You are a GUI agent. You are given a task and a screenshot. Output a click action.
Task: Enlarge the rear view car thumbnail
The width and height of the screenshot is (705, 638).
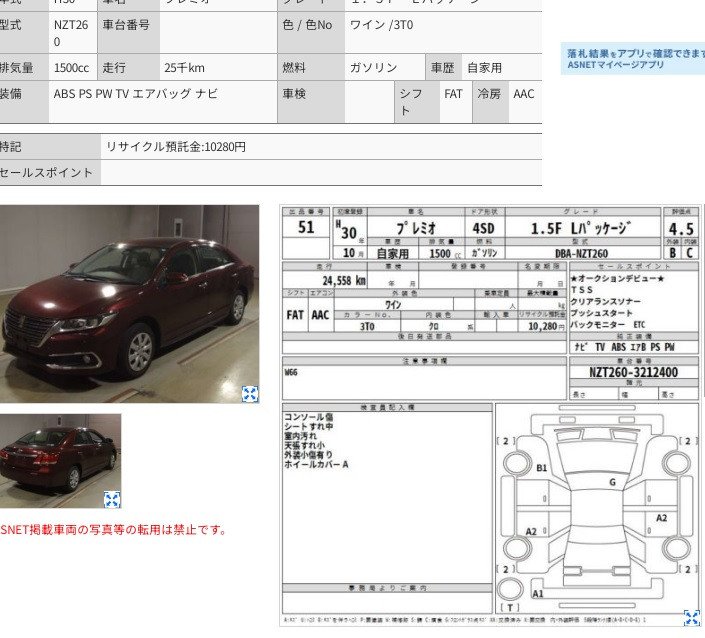click(x=112, y=500)
